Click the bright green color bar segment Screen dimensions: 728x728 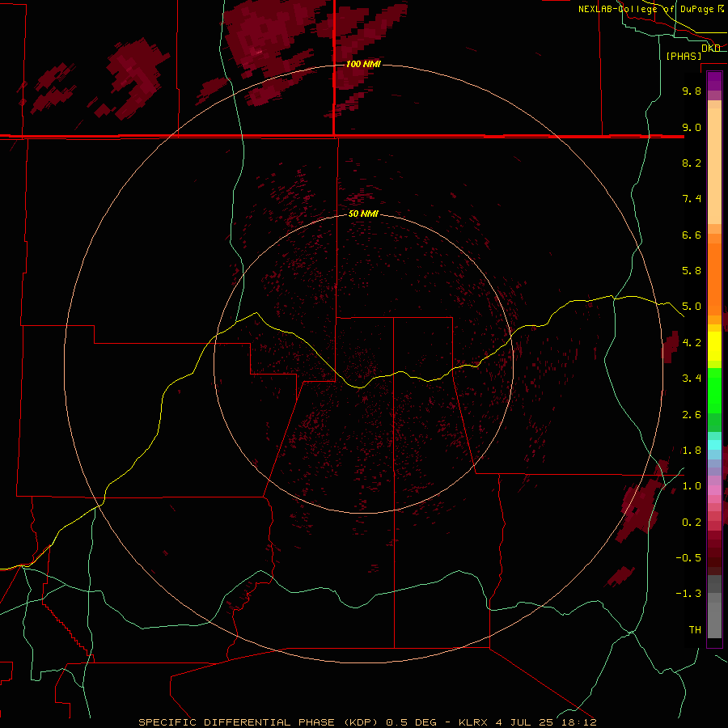(714, 391)
